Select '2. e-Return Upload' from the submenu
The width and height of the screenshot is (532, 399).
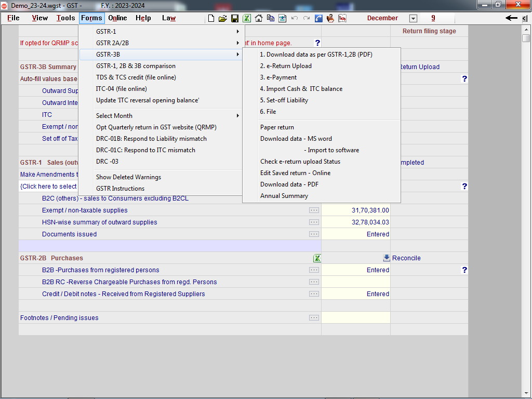286,66
